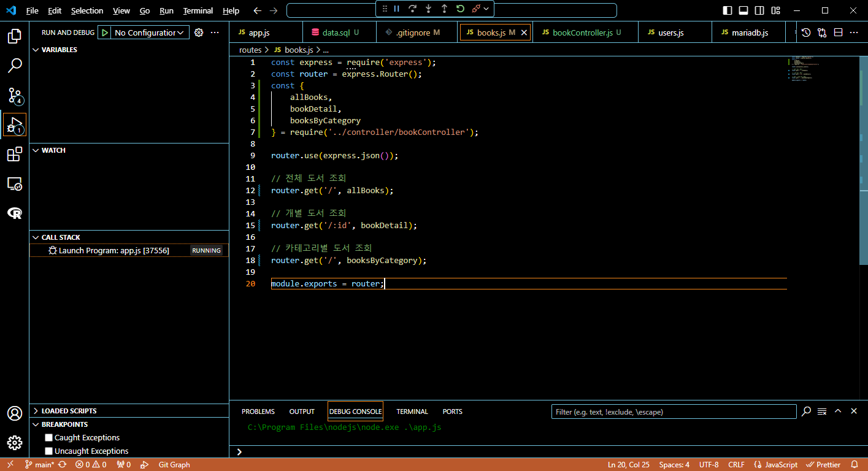Select the Launch Program: app.js session
The height and width of the screenshot is (471, 868).
tap(129, 250)
